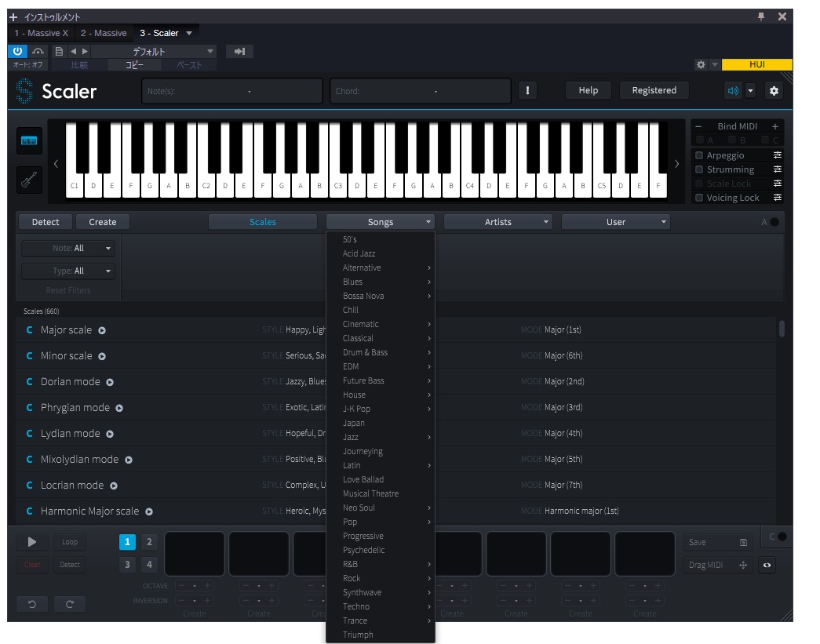
Task: Toggle the Loop button
Action: (70, 542)
